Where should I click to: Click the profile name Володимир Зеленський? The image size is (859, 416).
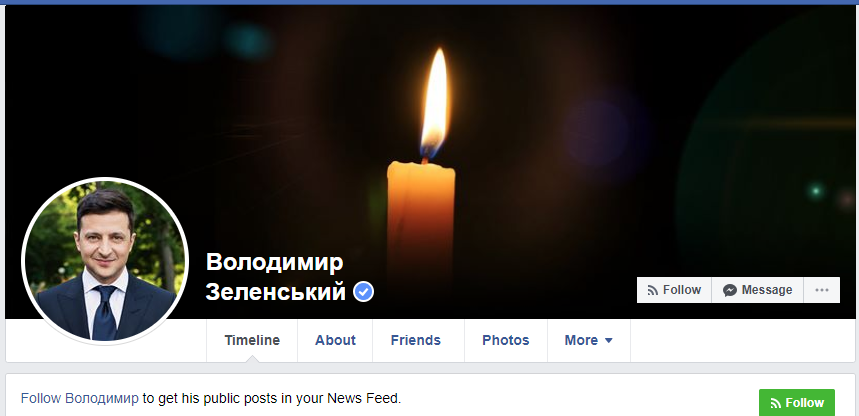coord(276,277)
